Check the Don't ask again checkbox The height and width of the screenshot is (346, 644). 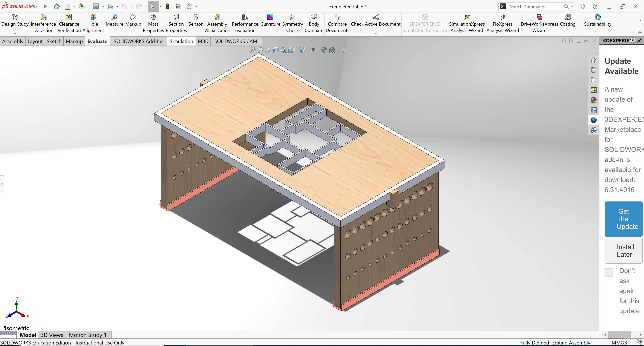point(609,272)
